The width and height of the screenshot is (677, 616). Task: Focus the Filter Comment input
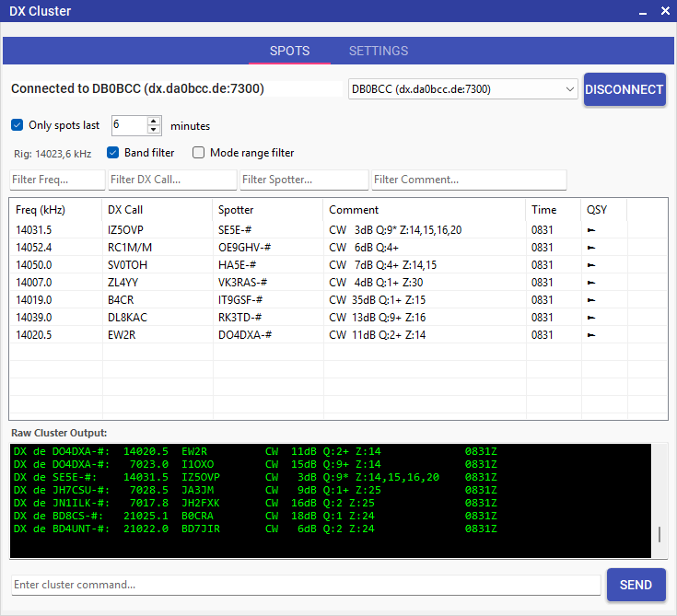469,180
